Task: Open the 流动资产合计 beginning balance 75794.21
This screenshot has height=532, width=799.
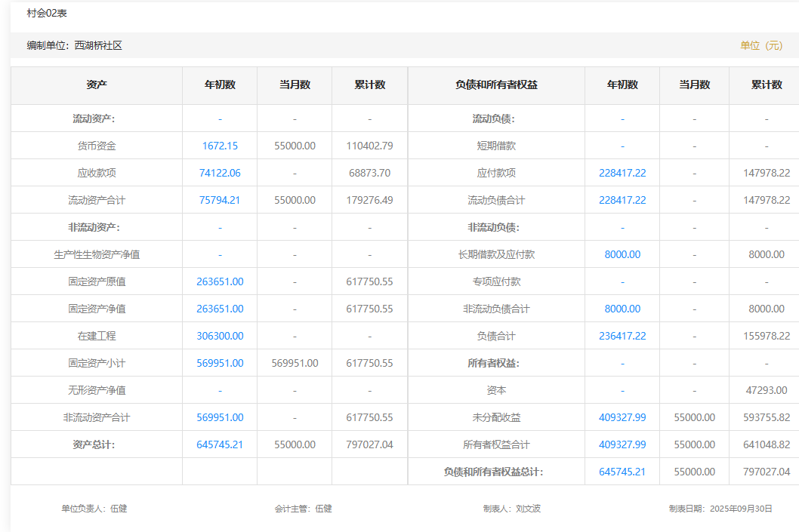Action: point(220,200)
